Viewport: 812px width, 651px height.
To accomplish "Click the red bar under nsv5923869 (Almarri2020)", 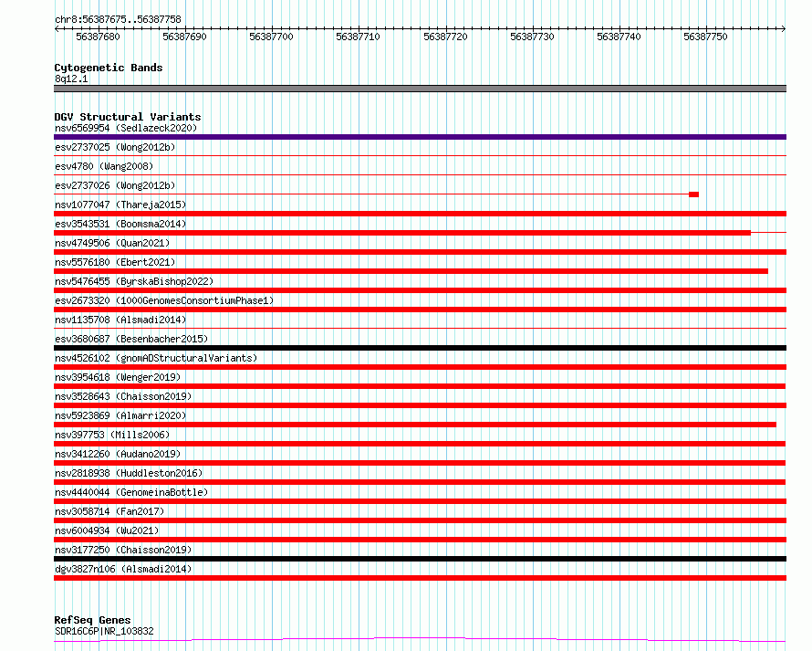I will tap(415, 425).
